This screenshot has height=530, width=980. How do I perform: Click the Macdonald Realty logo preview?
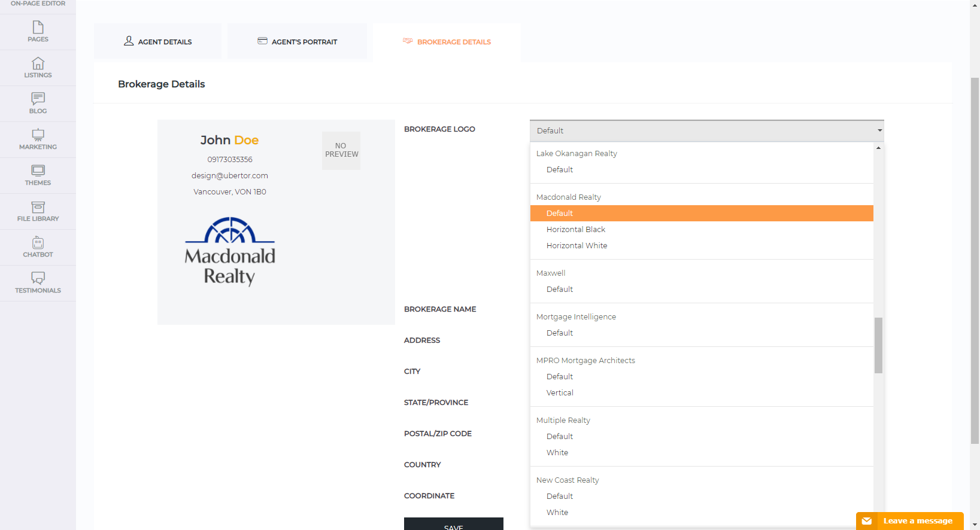pos(230,251)
